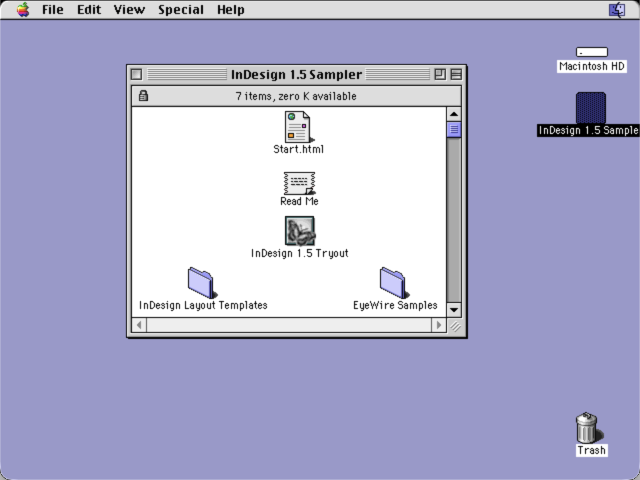Click the EyeWire Samples folder label
The width and height of the screenshot is (640, 480).
pyautogui.click(x=395, y=305)
